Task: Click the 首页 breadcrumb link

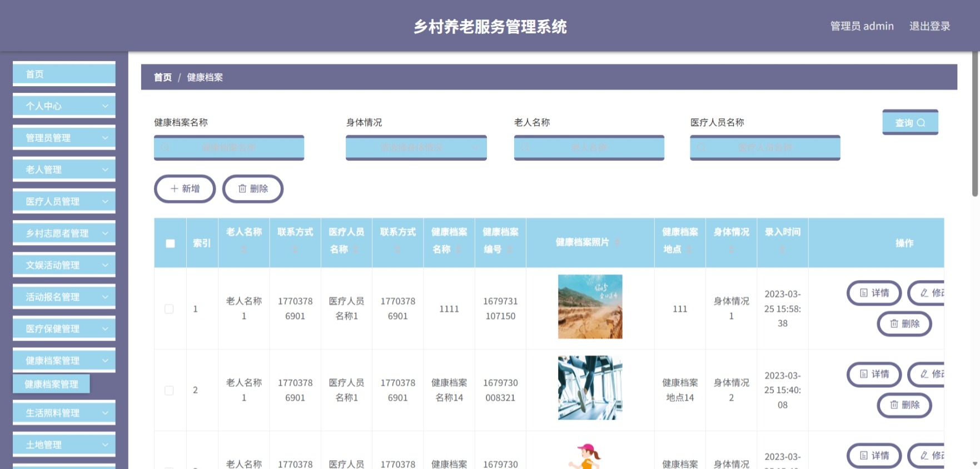Action: point(163,77)
